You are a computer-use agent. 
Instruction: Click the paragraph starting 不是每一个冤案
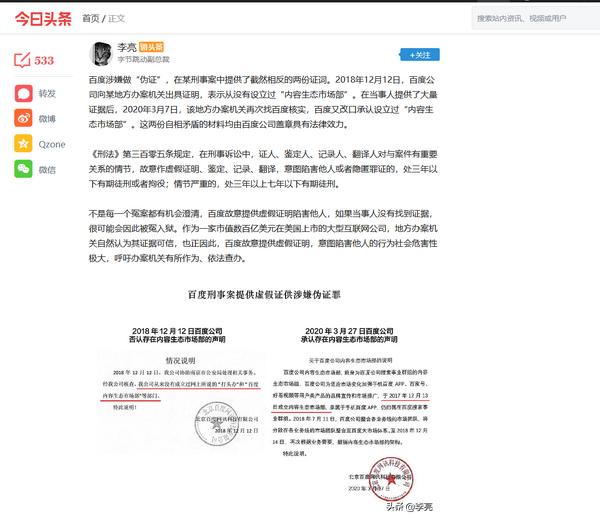tap(263, 236)
